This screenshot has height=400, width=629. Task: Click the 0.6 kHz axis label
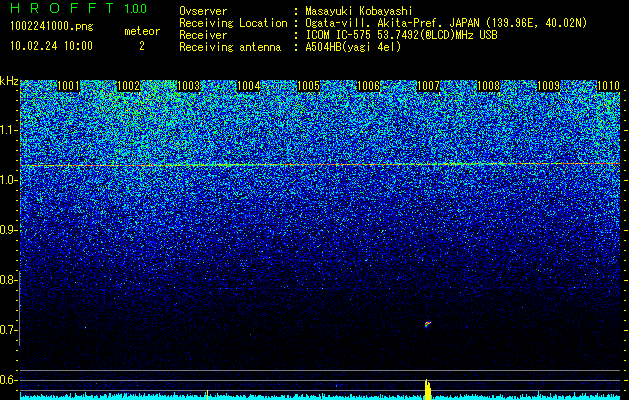[x=9, y=380]
